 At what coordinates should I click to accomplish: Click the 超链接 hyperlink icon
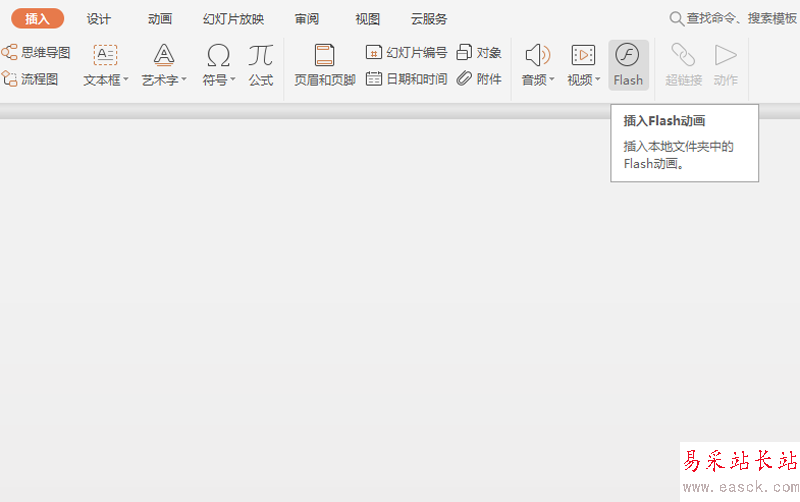(x=683, y=55)
